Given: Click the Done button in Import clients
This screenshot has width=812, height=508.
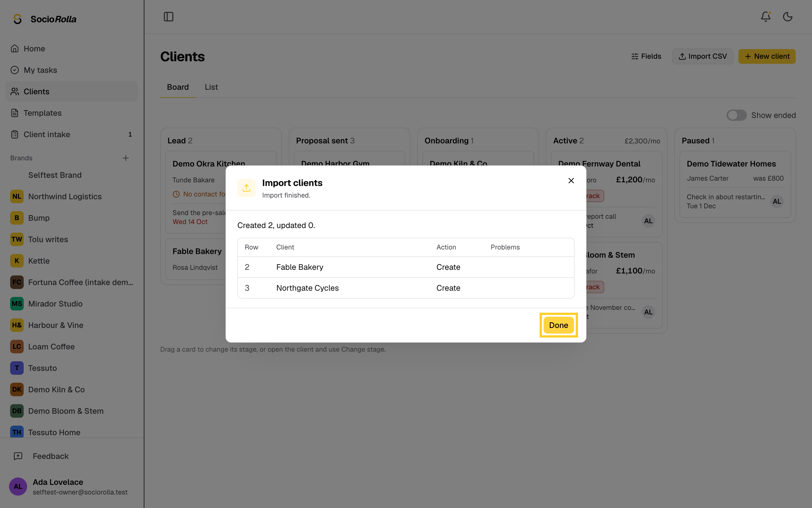Looking at the screenshot, I should point(558,325).
